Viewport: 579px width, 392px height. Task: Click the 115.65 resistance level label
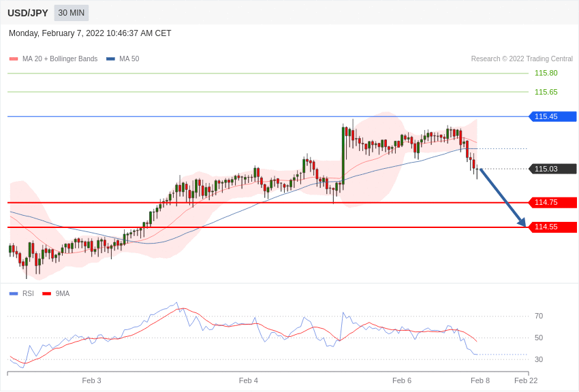click(546, 92)
